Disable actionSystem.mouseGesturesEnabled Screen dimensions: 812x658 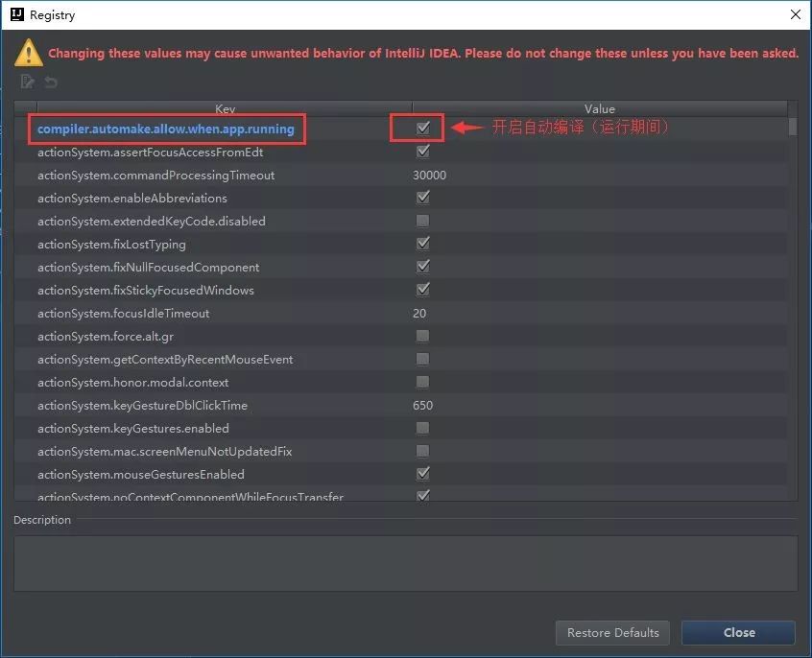(422, 474)
